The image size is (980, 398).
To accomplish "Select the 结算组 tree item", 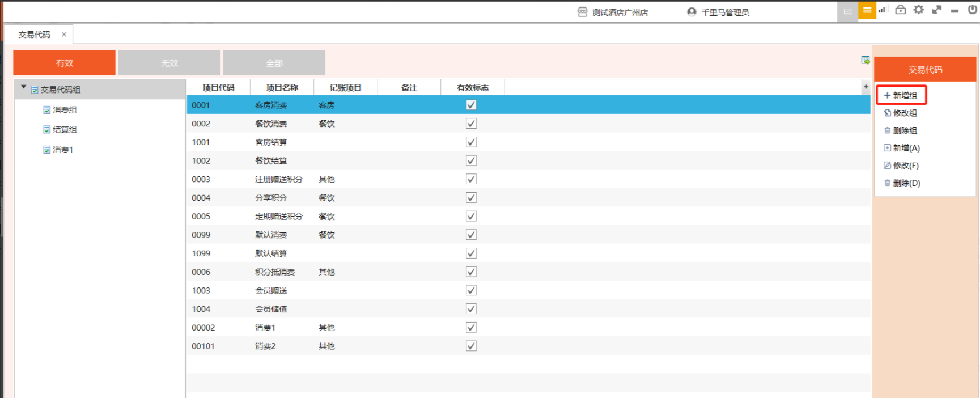I will [65, 130].
